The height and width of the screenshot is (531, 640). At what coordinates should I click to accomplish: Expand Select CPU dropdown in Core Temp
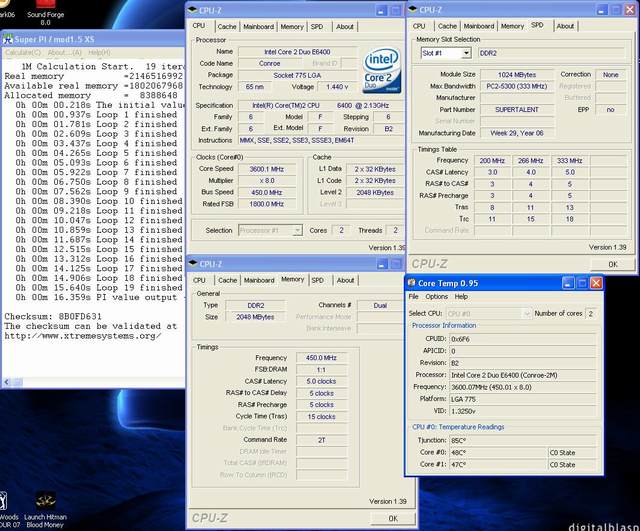click(527, 313)
